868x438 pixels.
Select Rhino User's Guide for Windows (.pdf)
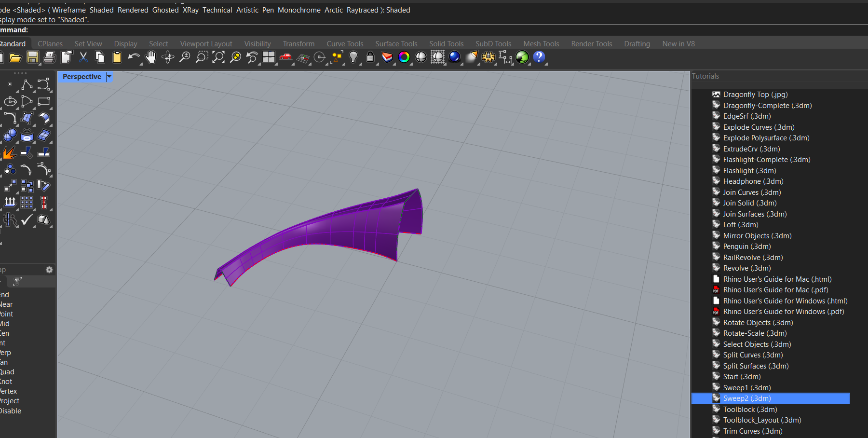tap(783, 312)
